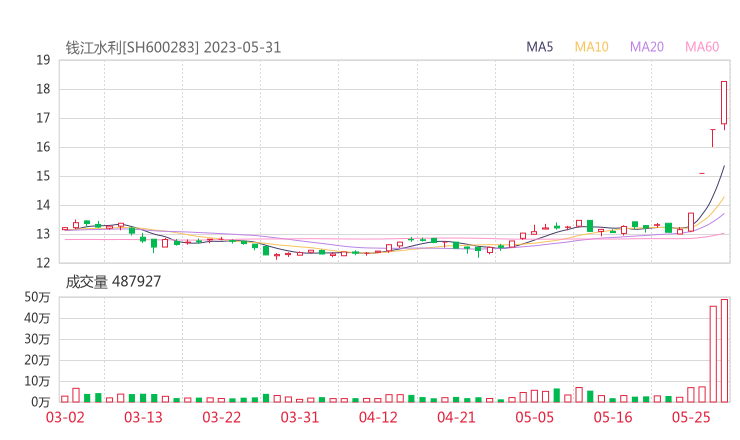Click the price axis label 13

43,234
